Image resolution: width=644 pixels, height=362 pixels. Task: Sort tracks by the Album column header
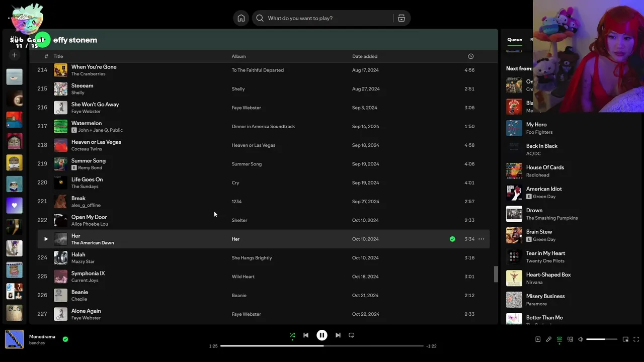(x=238, y=56)
